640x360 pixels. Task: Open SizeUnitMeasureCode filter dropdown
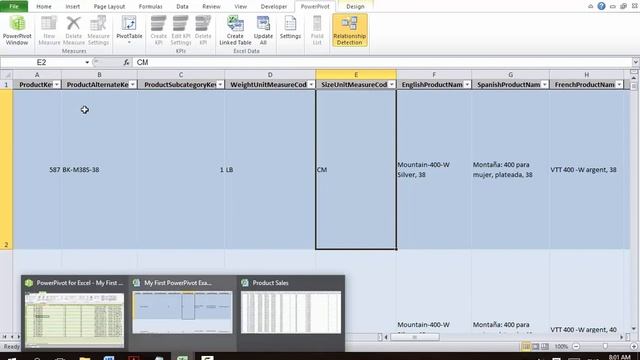point(391,84)
